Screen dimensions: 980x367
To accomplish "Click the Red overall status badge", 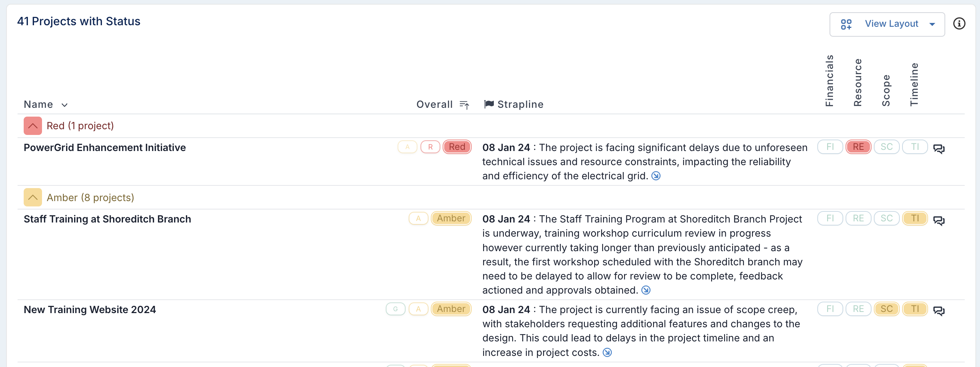I will [457, 147].
